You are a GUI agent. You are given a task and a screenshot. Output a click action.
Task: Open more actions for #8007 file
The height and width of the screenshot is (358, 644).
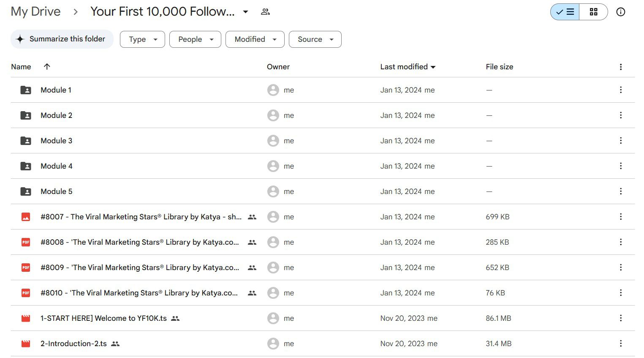(621, 216)
